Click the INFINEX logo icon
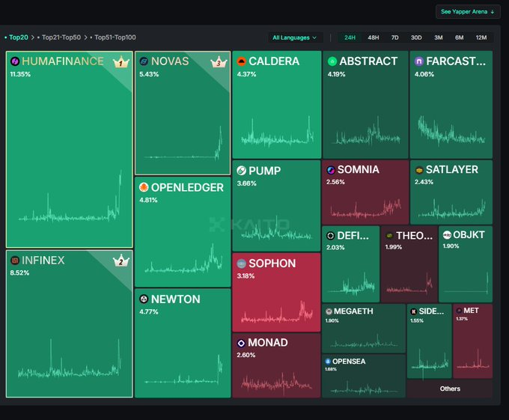The width and height of the screenshot is (509, 420). point(15,261)
